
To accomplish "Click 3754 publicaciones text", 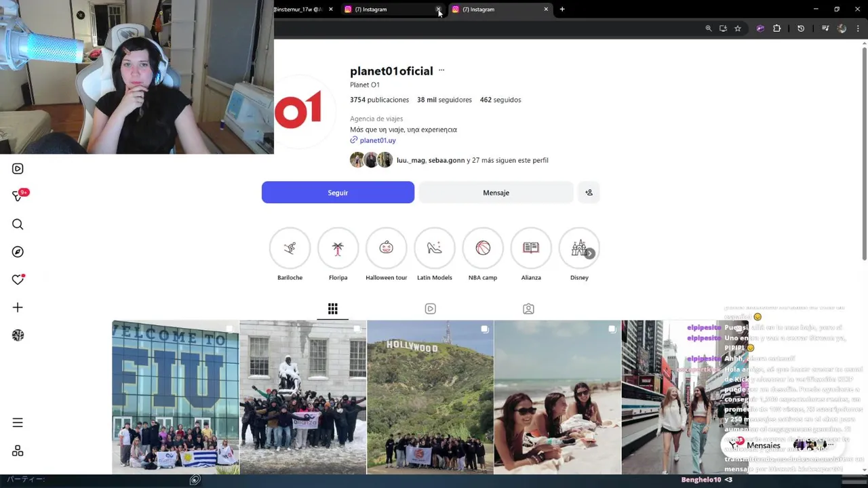I will (379, 100).
